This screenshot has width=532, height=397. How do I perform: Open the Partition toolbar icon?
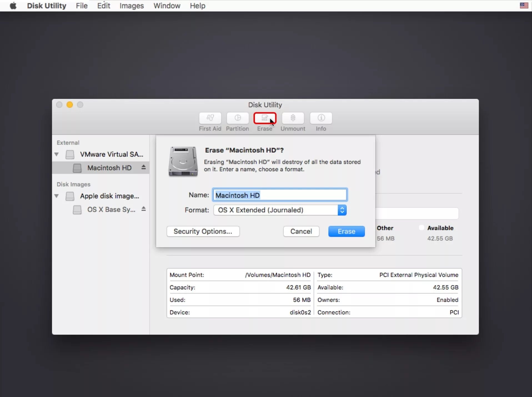pyautogui.click(x=238, y=118)
